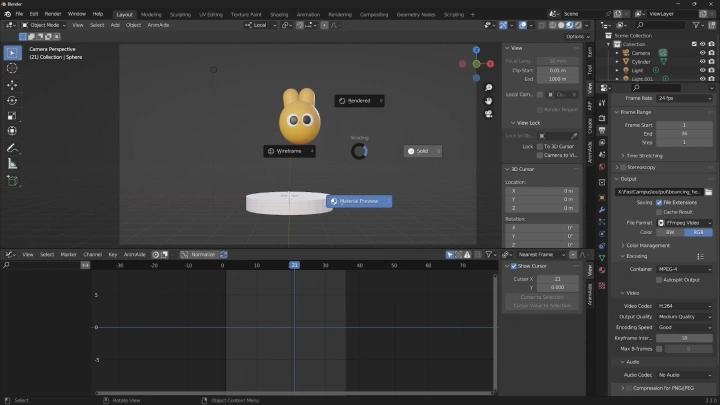This screenshot has height=405, width=720.
Task: Toggle the camera view icon
Action: [489, 113]
